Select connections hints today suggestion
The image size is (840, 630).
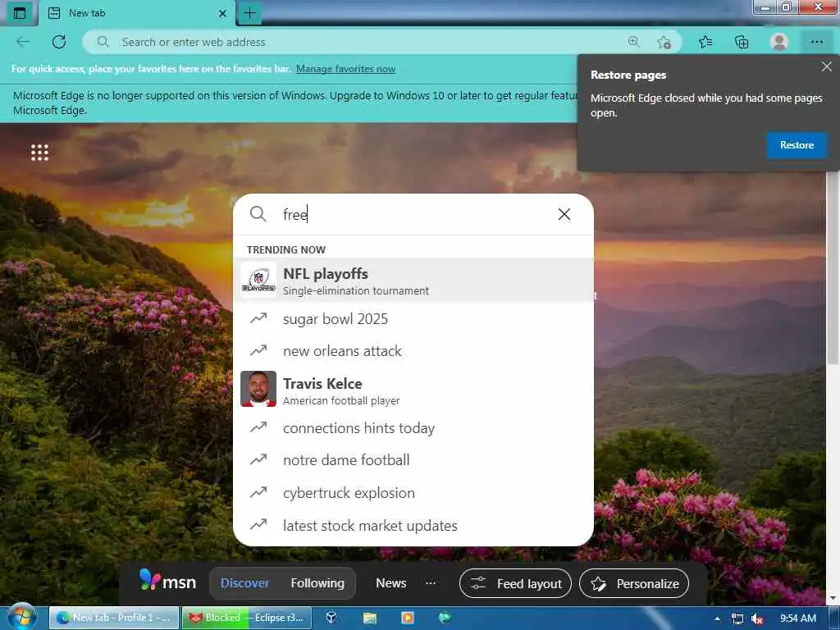click(413, 428)
